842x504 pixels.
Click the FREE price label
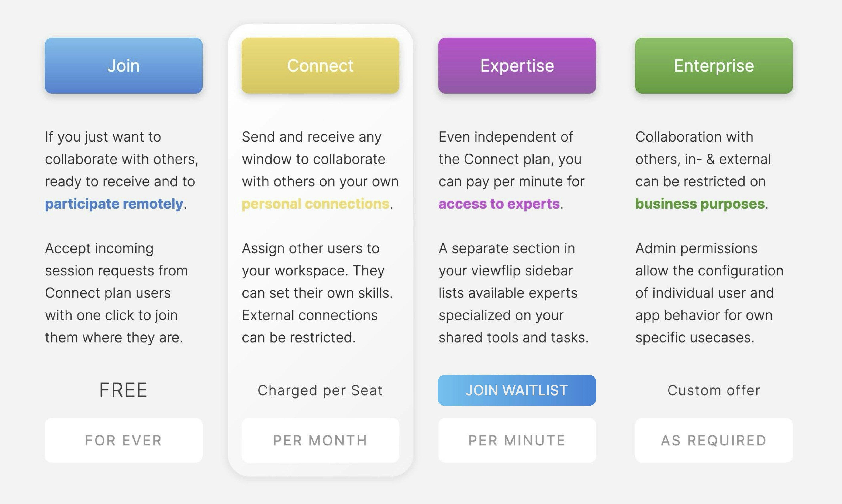[x=123, y=390]
